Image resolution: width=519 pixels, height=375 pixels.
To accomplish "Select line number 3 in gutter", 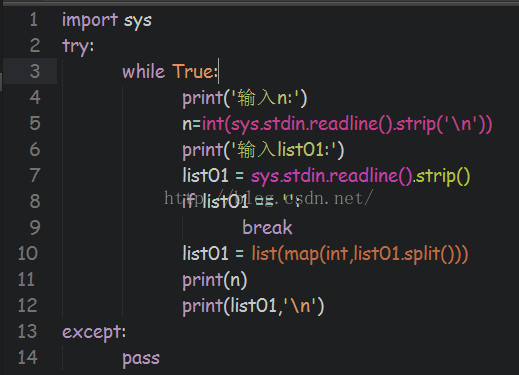I will pyautogui.click(x=35, y=71).
